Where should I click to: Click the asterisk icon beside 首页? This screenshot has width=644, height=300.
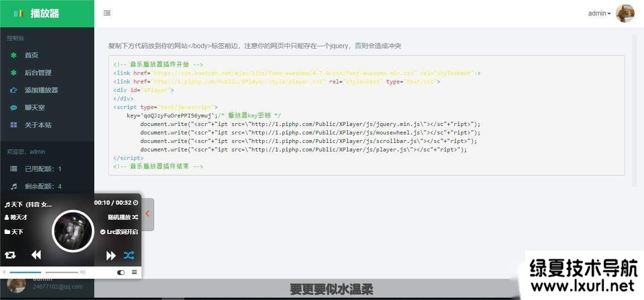[14, 55]
